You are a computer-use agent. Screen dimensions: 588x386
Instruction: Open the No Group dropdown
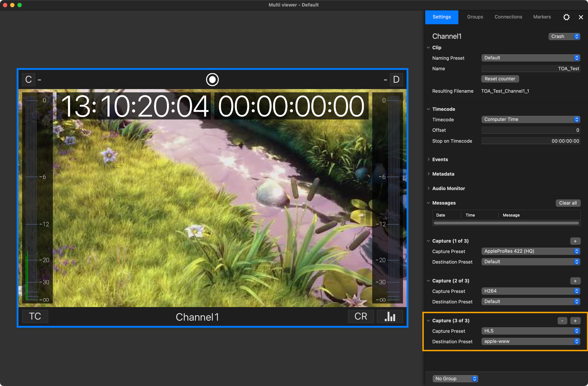pyautogui.click(x=455, y=379)
